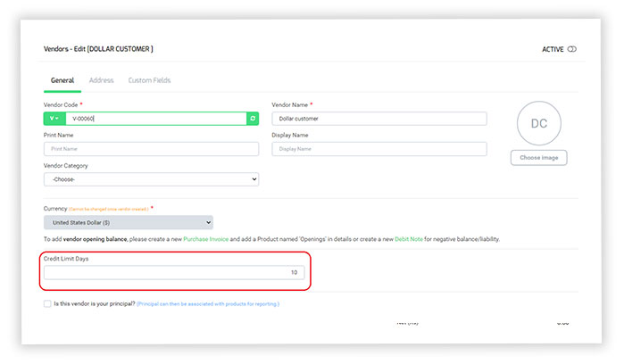Toggle the ACTIVE status switch
This screenshot has height=364, width=624.
pyautogui.click(x=571, y=49)
